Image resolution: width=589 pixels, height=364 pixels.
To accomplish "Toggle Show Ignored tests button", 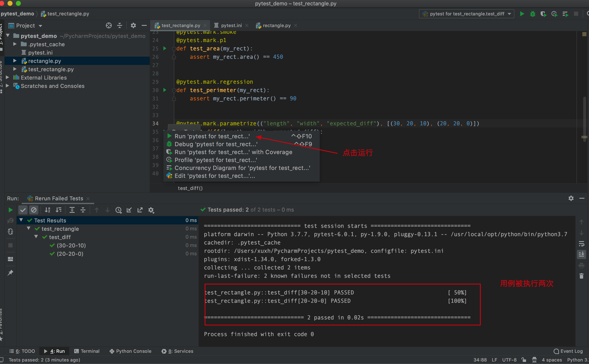I will point(34,210).
